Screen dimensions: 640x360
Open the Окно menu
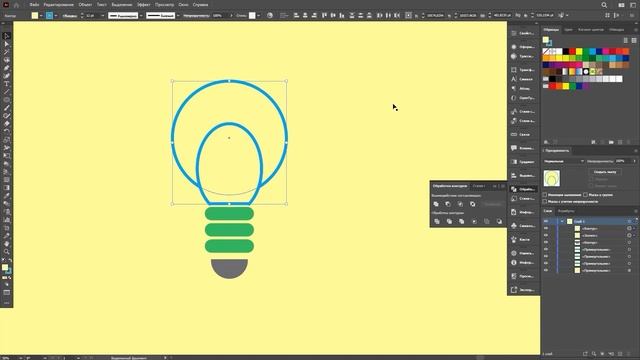click(183, 5)
